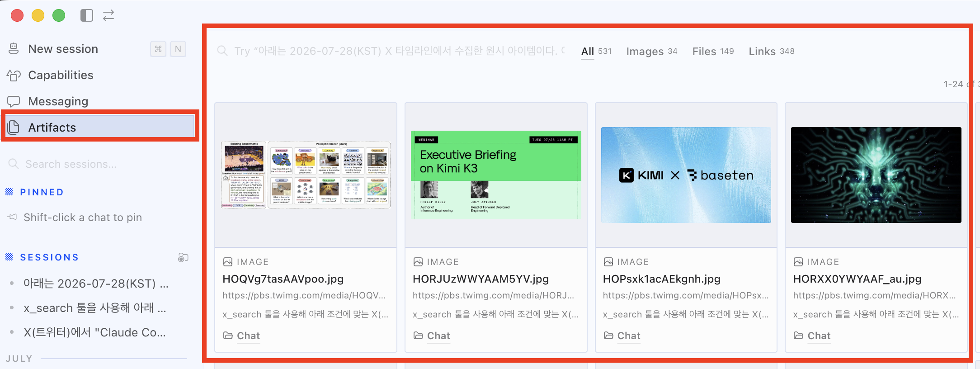Open session "X(트위터)에서 "Claude Co..."

(96, 332)
